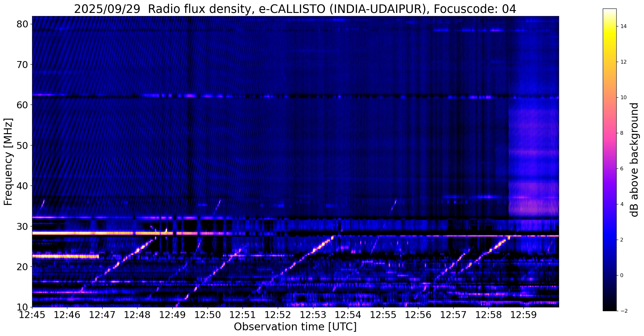
Task: Click the 12:50 time axis label
Action: (208, 315)
